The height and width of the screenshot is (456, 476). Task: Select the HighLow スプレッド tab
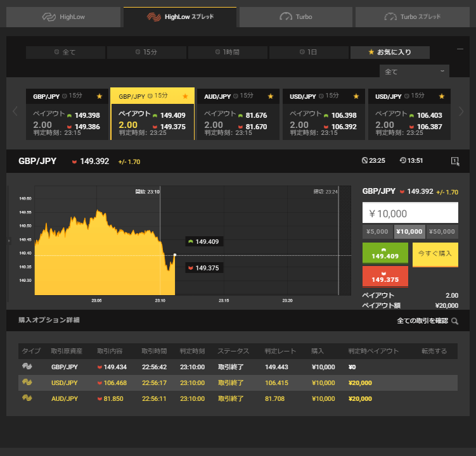pyautogui.click(x=180, y=17)
